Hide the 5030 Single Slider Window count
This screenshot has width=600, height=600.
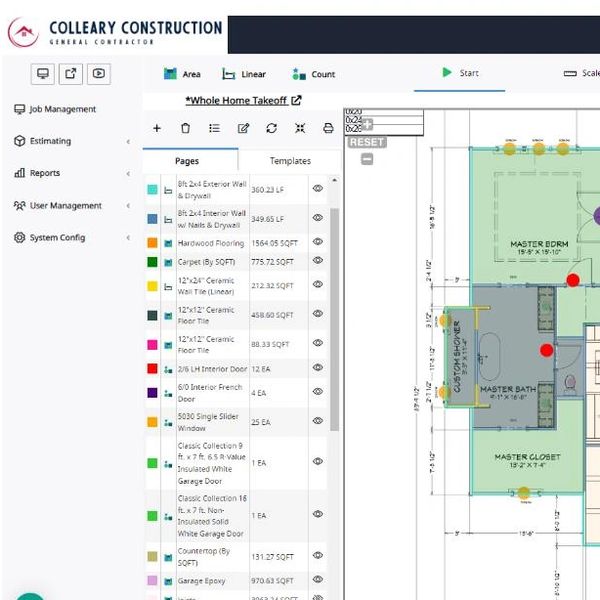[x=318, y=421]
